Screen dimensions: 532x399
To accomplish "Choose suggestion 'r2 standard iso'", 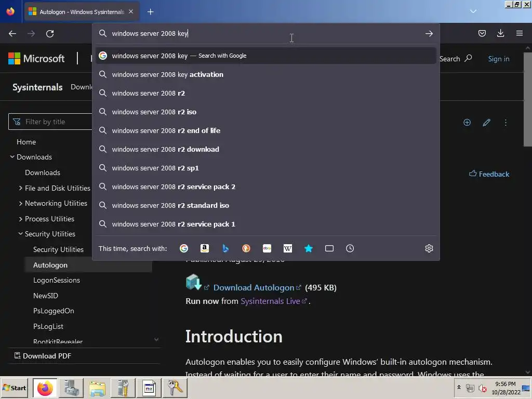I will tap(265, 205).
